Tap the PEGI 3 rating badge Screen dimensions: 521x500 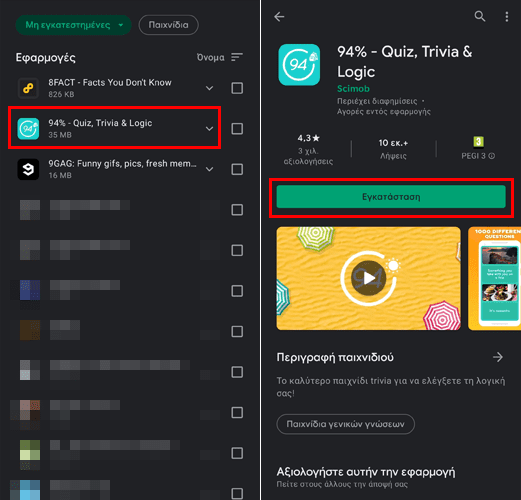pos(478,141)
